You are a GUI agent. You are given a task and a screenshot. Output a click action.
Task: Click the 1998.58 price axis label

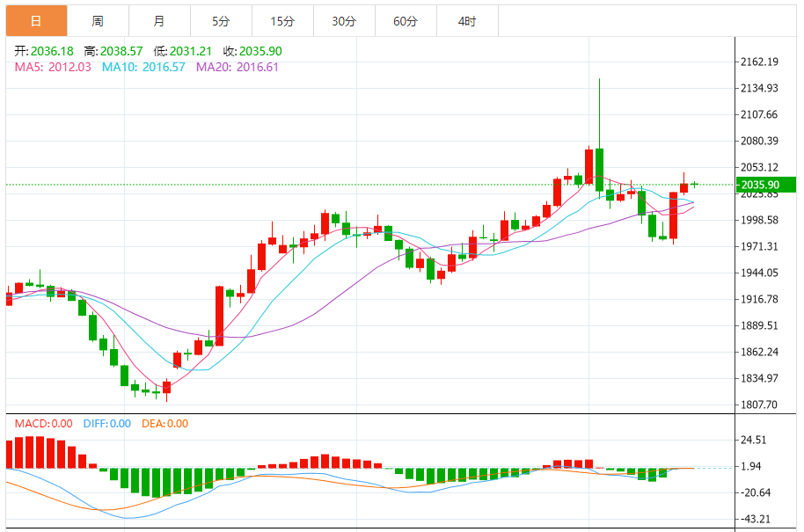click(x=759, y=221)
